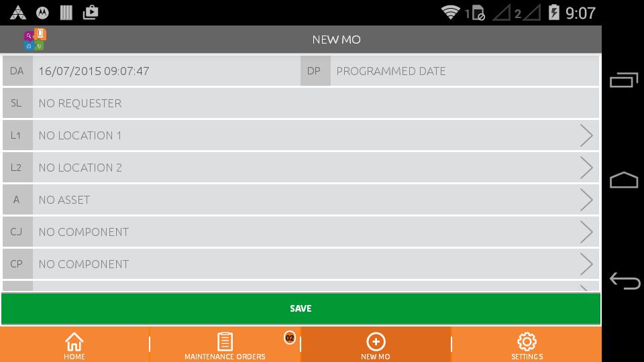Expand the NO LOCATION 1 chevron
Image resolution: width=644 pixels, height=362 pixels.
point(586,135)
